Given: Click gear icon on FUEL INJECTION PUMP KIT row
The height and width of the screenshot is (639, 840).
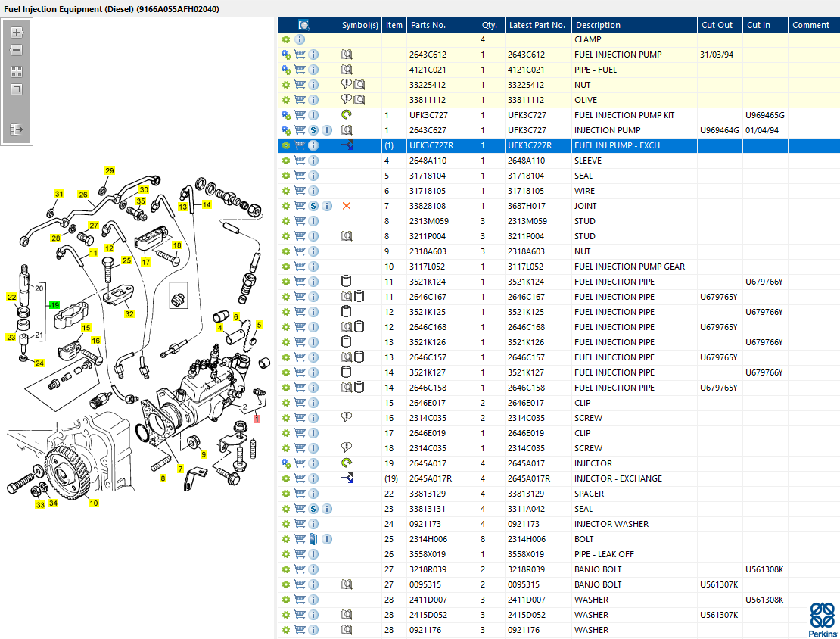Looking at the screenshot, I should (286, 115).
